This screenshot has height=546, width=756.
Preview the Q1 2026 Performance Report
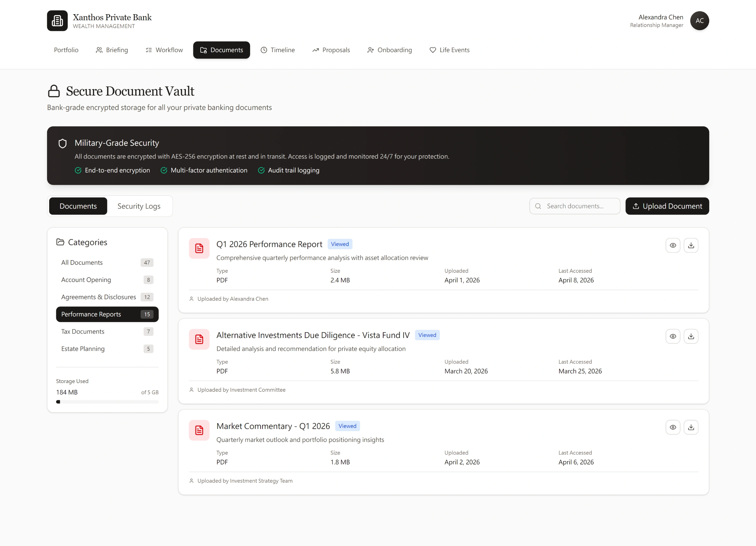click(x=673, y=245)
